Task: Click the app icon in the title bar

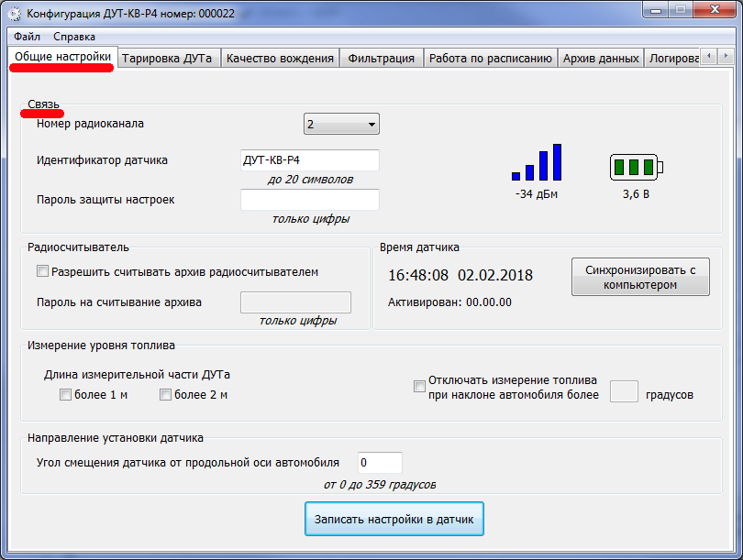Action: tap(15, 14)
